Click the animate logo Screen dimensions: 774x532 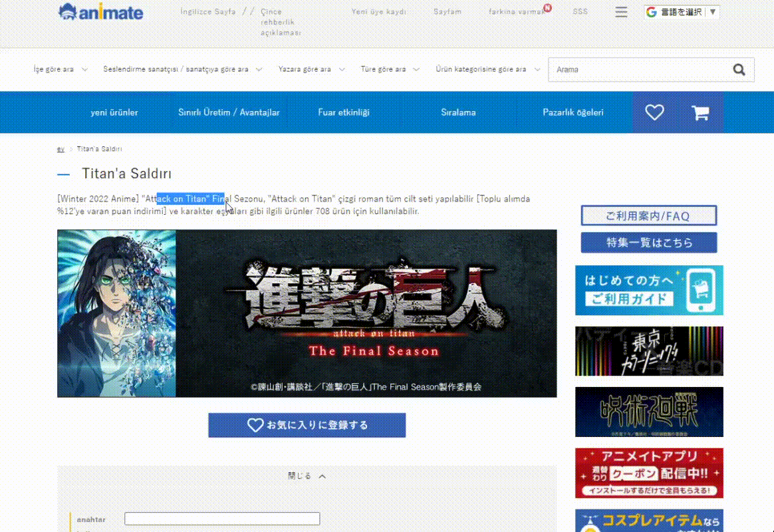(100, 12)
